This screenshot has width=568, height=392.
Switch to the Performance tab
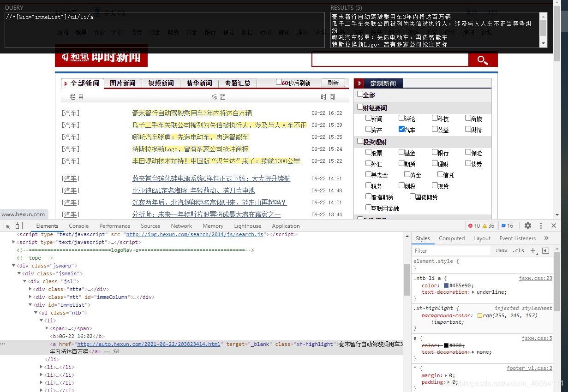115,226
